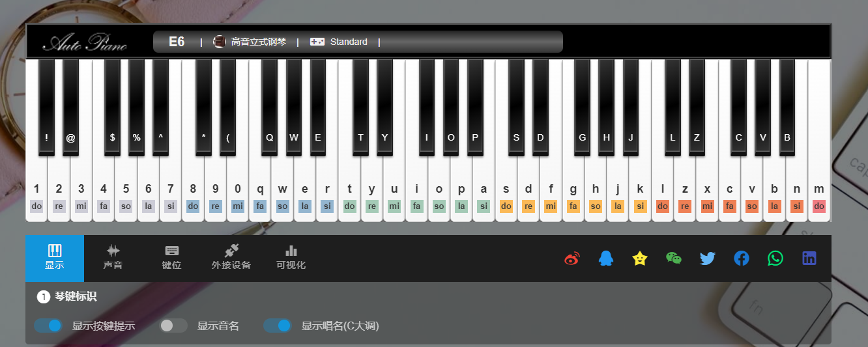868x347 pixels.
Task: Click the Auto Piano logo
Action: pos(85,43)
